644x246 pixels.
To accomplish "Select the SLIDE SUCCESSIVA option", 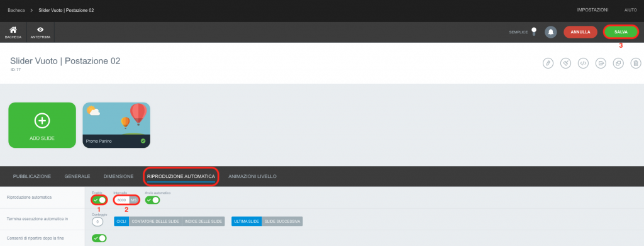I will (x=282, y=221).
